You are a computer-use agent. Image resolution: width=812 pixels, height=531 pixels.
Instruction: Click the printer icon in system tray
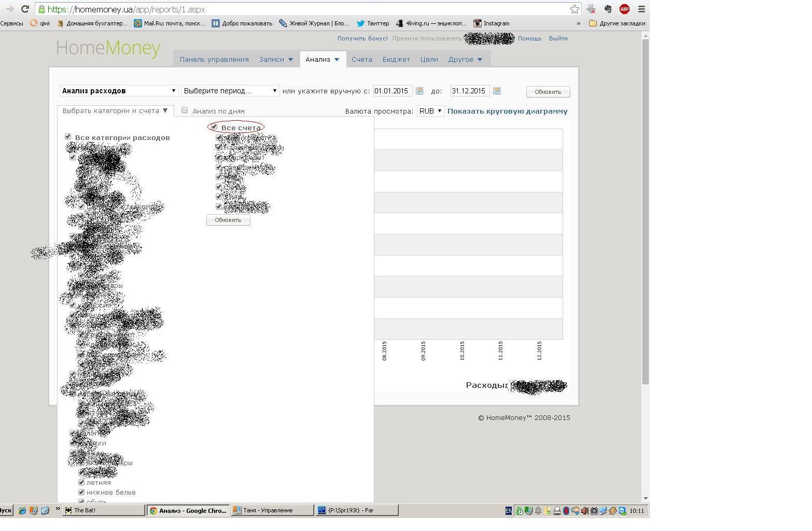556,511
